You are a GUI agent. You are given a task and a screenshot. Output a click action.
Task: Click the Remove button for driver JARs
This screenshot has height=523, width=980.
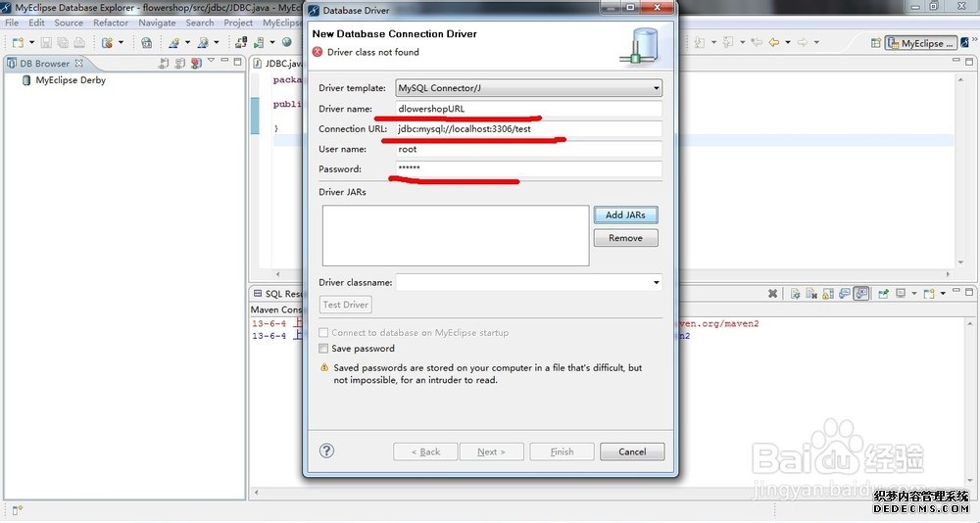click(625, 238)
